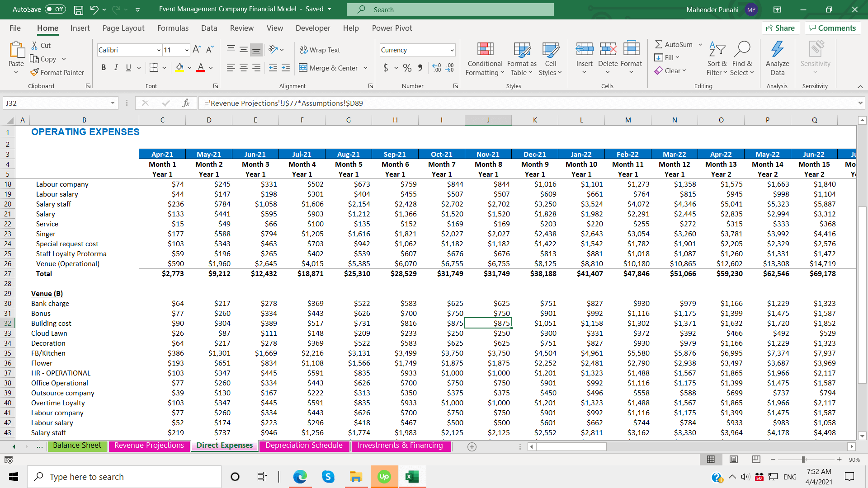Switch to the Insert ribbon tab

(x=80, y=28)
